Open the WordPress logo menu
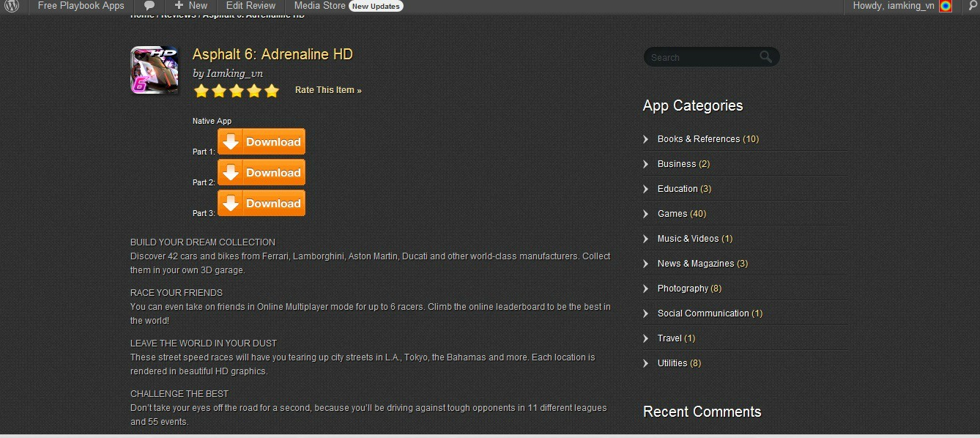 point(12,6)
